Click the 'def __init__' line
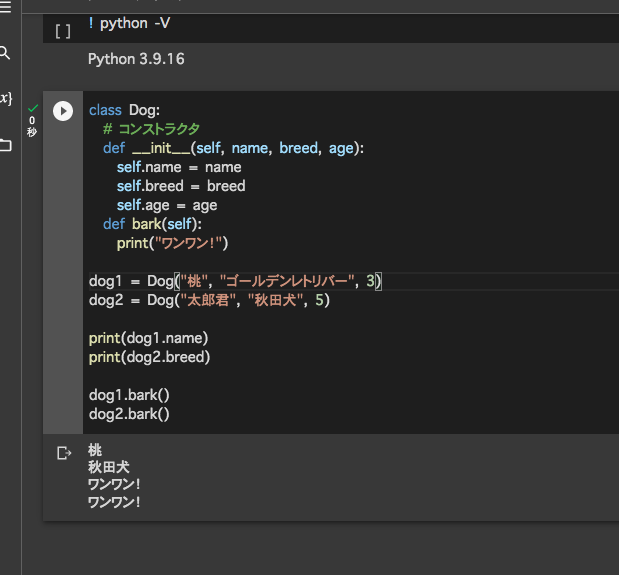 [x=233, y=148]
